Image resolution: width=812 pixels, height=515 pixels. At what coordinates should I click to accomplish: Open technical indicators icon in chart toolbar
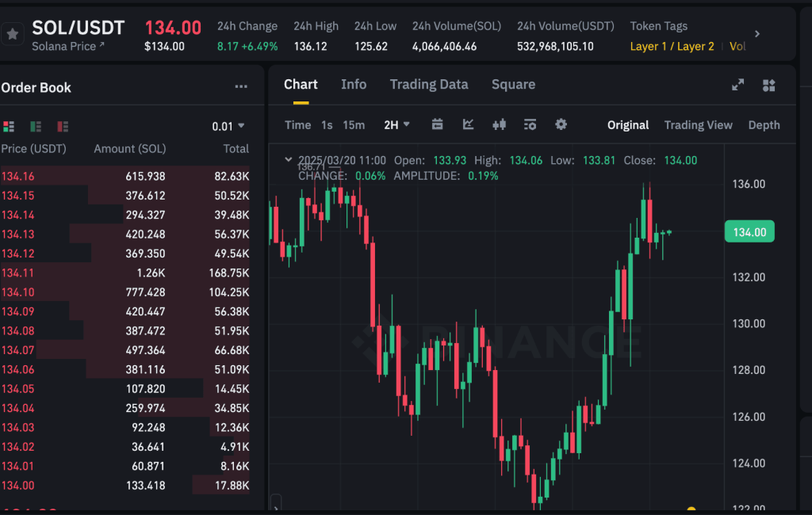[x=468, y=124]
